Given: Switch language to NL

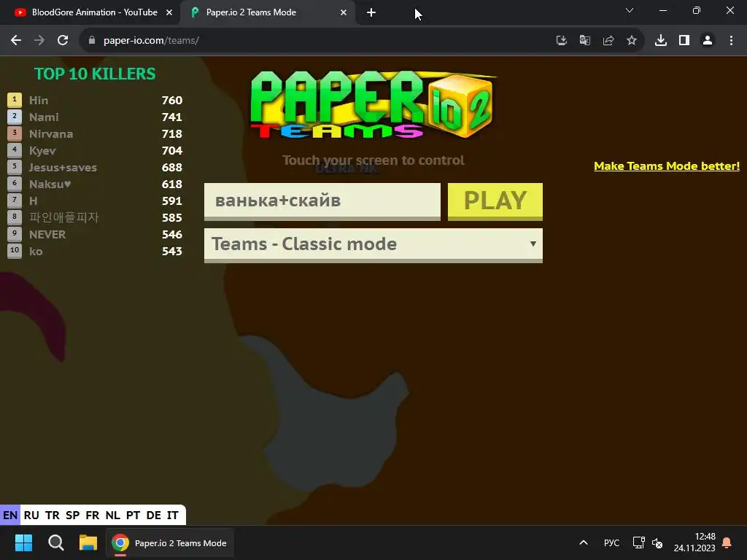Looking at the screenshot, I should coord(113,516).
